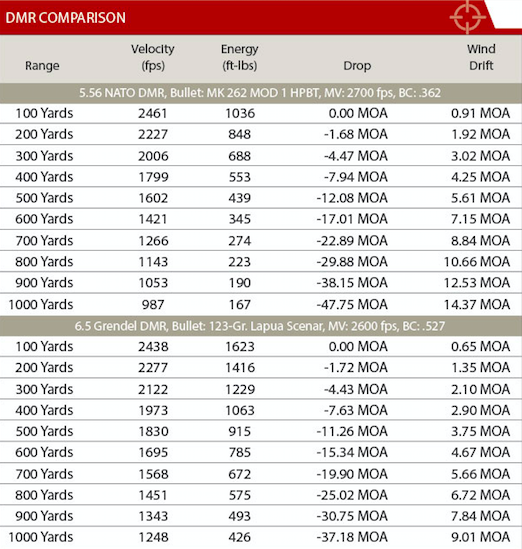Click drop value -7.94 MOA

[356, 177]
